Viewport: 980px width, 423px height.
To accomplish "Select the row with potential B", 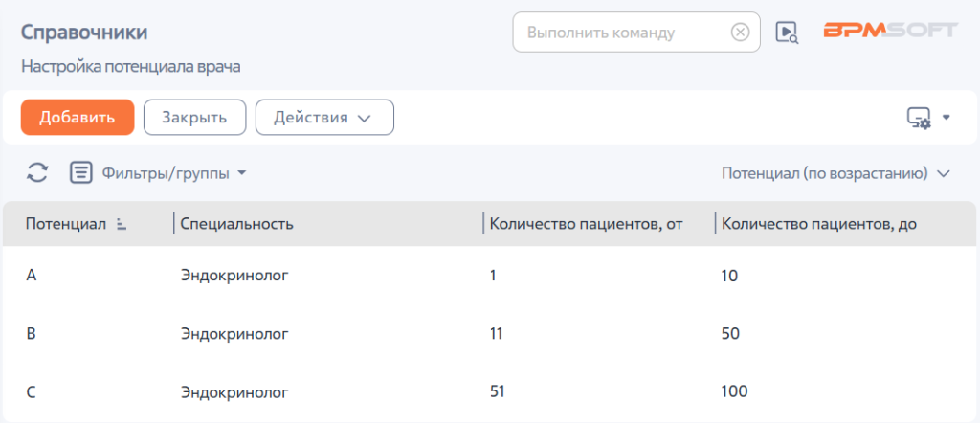I will coord(489,334).
